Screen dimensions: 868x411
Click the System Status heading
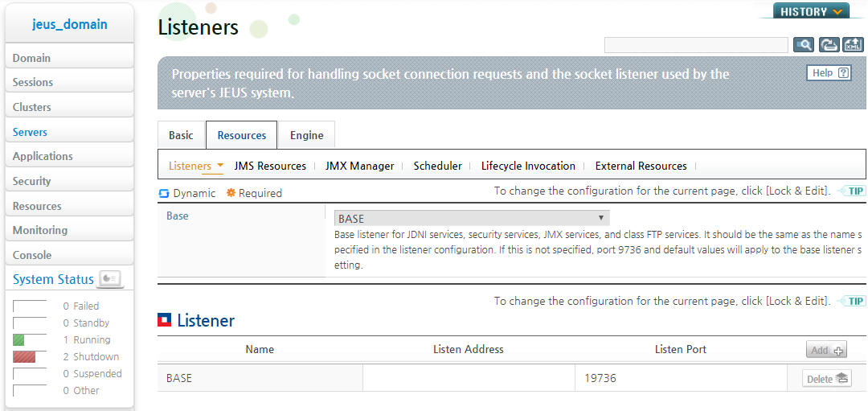pos(53,280)
